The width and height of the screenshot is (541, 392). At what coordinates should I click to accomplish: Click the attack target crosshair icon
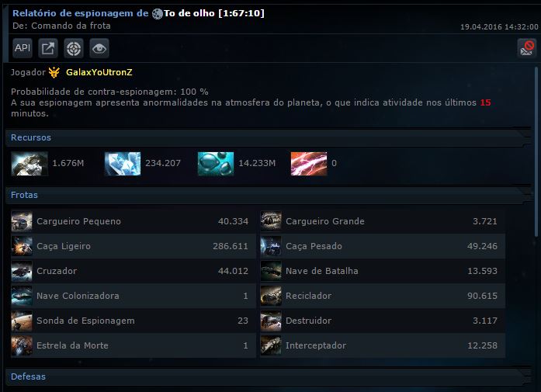(74, 48)
